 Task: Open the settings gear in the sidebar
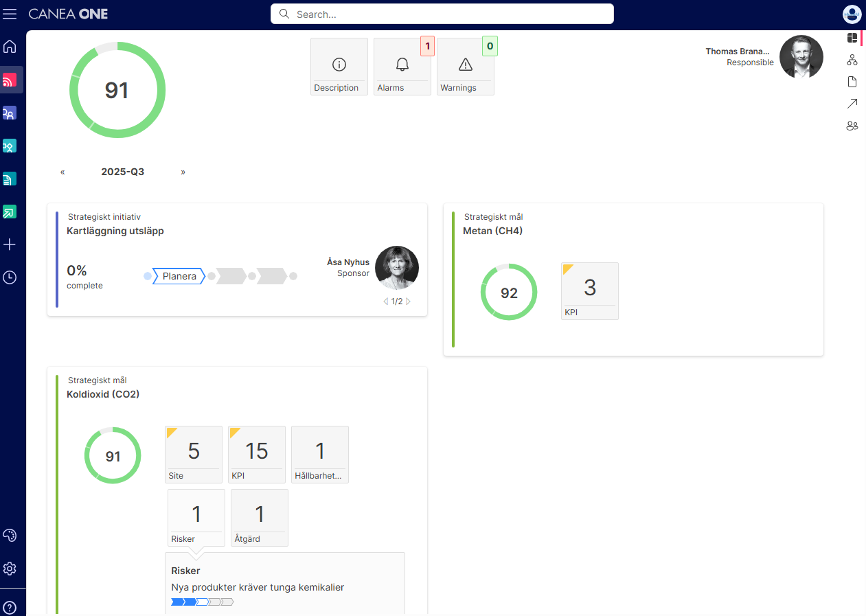tap(10, 569)
